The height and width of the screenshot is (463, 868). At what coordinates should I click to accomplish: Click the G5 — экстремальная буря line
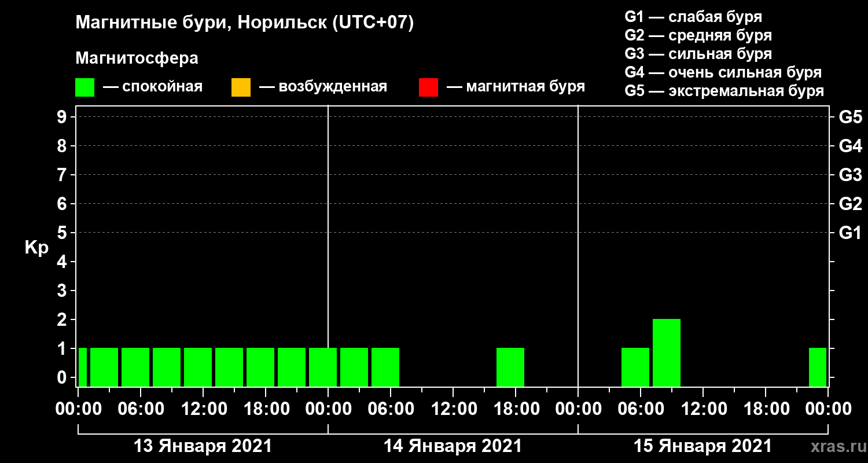point(724,91)
